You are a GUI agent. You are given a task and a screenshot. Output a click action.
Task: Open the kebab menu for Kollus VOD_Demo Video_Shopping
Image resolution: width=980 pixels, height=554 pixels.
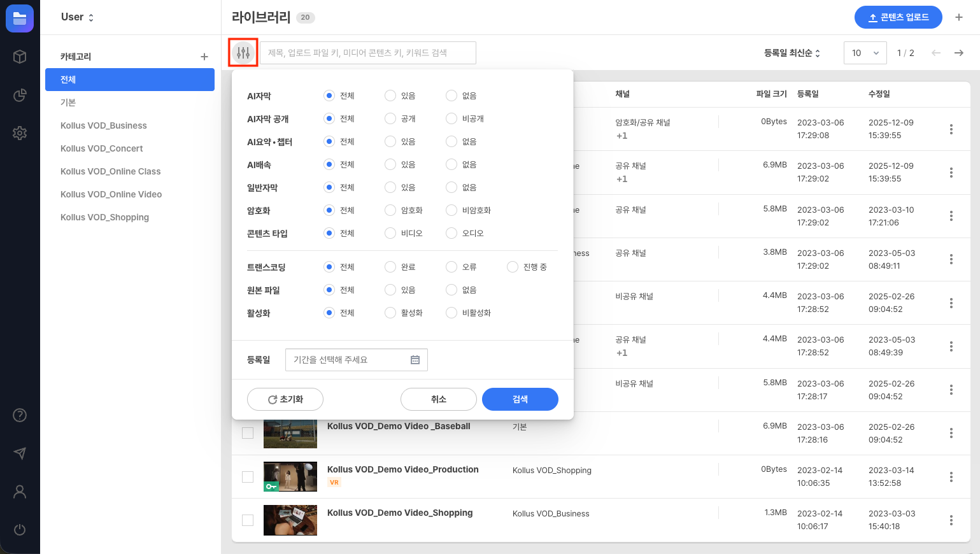[951, 520]
